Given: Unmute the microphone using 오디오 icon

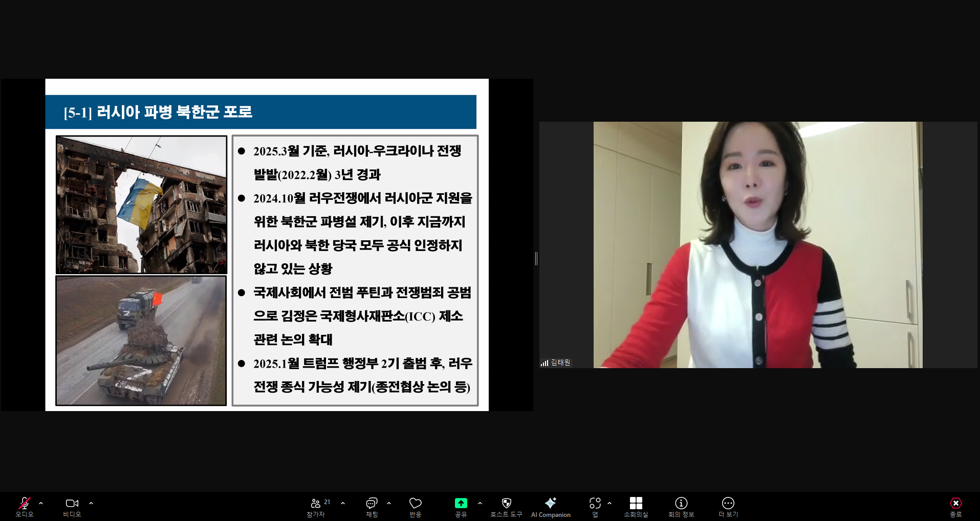Looking at the screenshot, I should (24, 503).
